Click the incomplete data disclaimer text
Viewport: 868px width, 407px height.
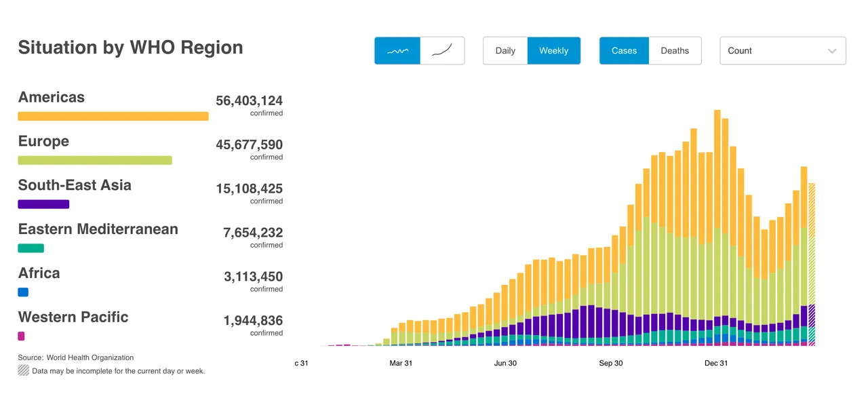(x=118, y=371)
